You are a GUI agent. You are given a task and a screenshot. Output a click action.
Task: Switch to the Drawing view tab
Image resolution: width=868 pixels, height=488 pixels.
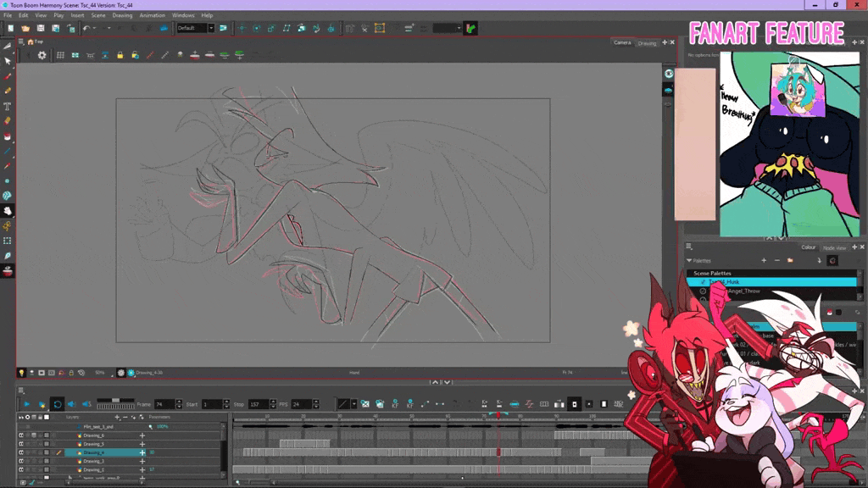647,42
